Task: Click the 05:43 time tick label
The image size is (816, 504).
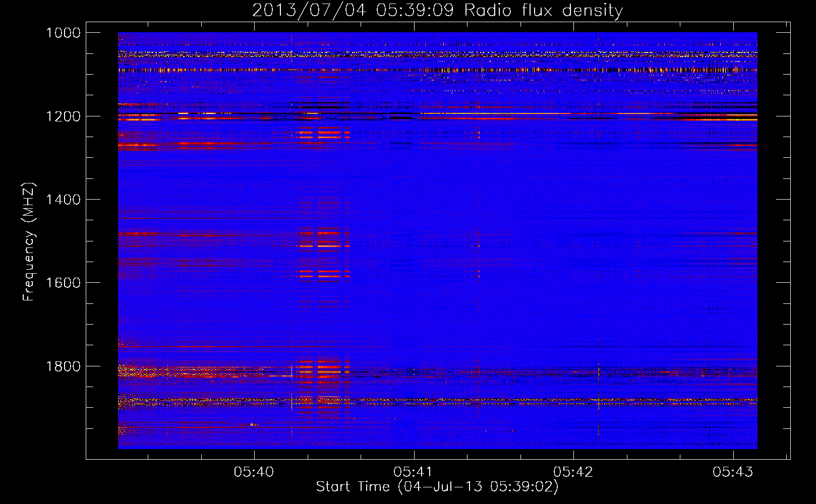Action: (x=733, y=472)
